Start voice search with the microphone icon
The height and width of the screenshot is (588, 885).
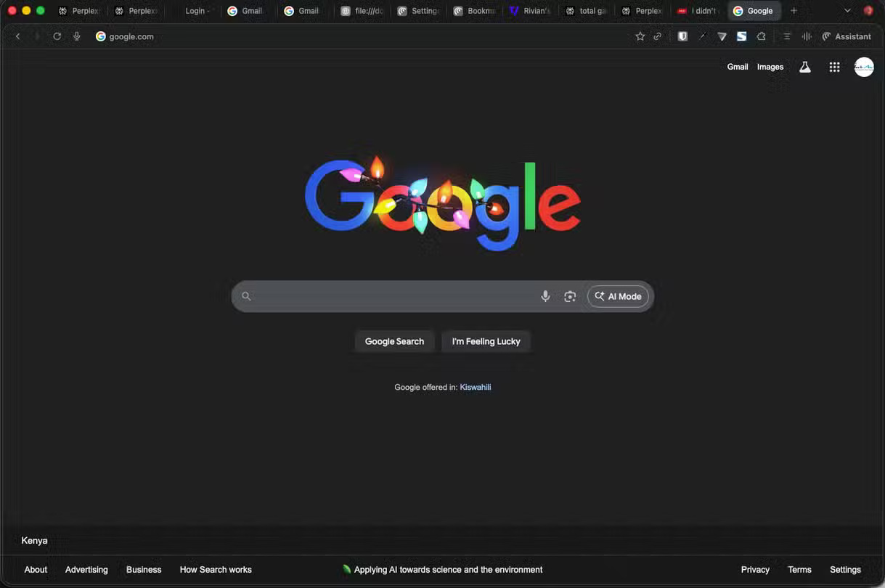coord(545,295)
